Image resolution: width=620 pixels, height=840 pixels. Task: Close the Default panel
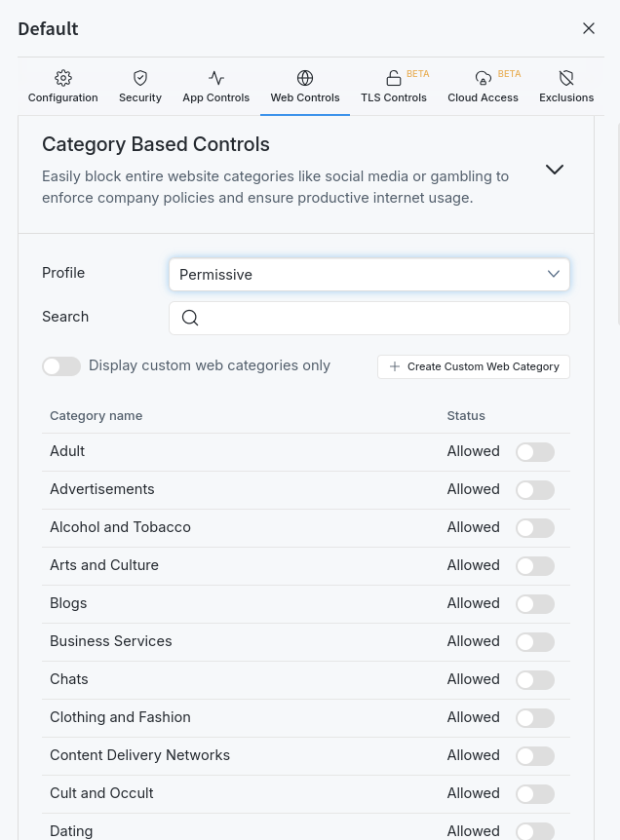point(589,28)
